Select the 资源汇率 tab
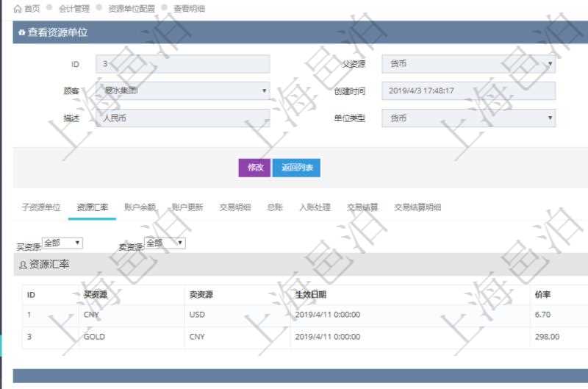588x389 pixels. tap(93, 207)
